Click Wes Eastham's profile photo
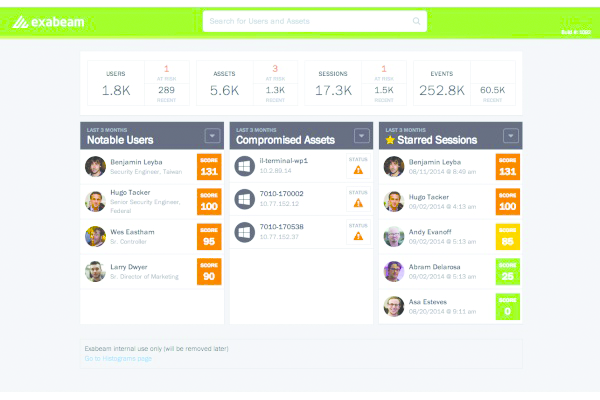The height and width of the screenshot is (400, 600). 96,236
